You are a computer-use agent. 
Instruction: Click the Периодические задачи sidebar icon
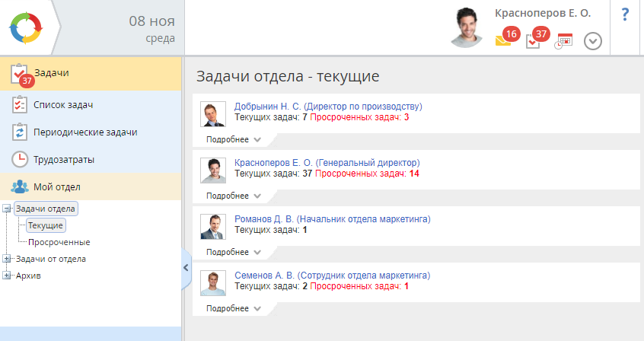click(x=20, y=132)
